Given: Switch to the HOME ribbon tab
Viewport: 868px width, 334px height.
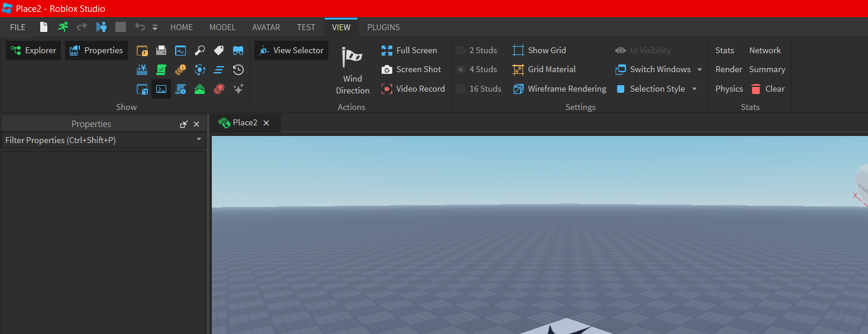Looking at the screenshot, I should pyautogui.click(x=182, y=27).
